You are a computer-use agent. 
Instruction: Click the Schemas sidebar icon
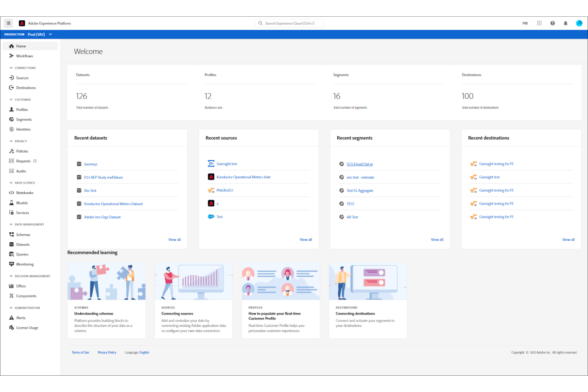(x=12, y=235)
